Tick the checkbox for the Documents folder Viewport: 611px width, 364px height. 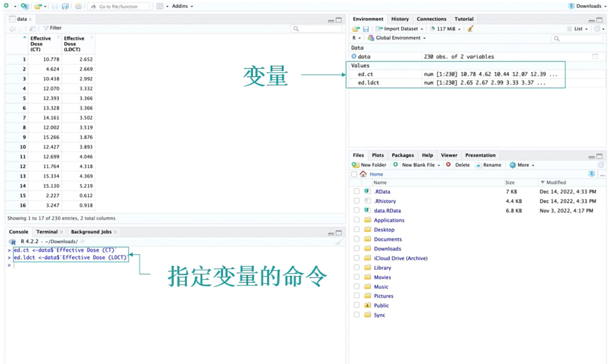tap(357, 239)
